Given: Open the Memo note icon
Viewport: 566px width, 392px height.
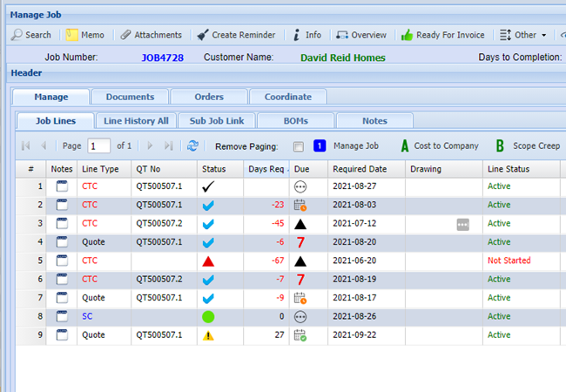Looking at the screenshot, I should click(x=71, y=35).
